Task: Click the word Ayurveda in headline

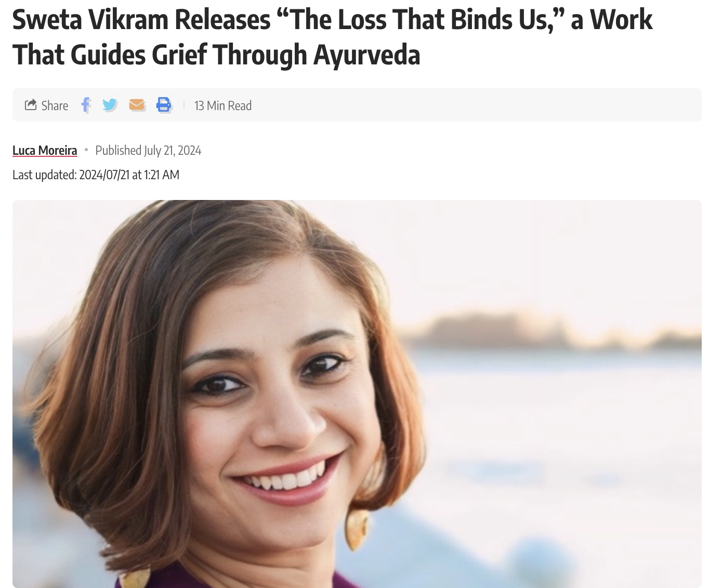Action: pyautogui.click(x=367, y=55)
